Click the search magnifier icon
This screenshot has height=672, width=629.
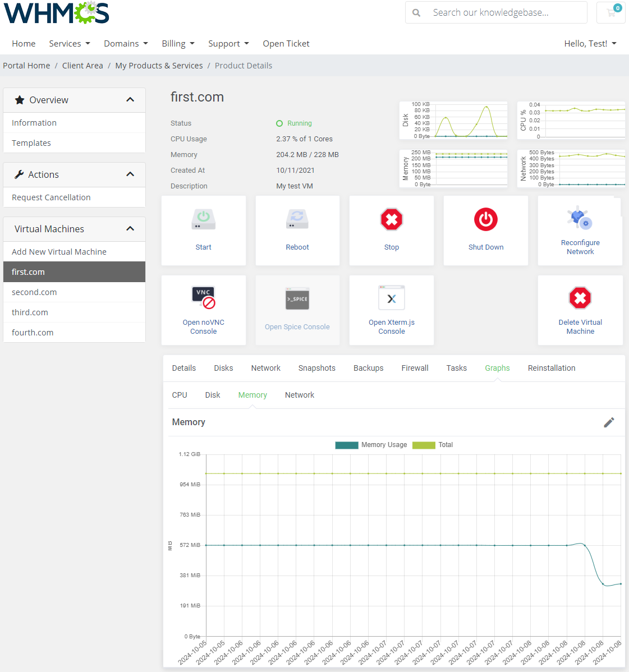tap(416, 13)
